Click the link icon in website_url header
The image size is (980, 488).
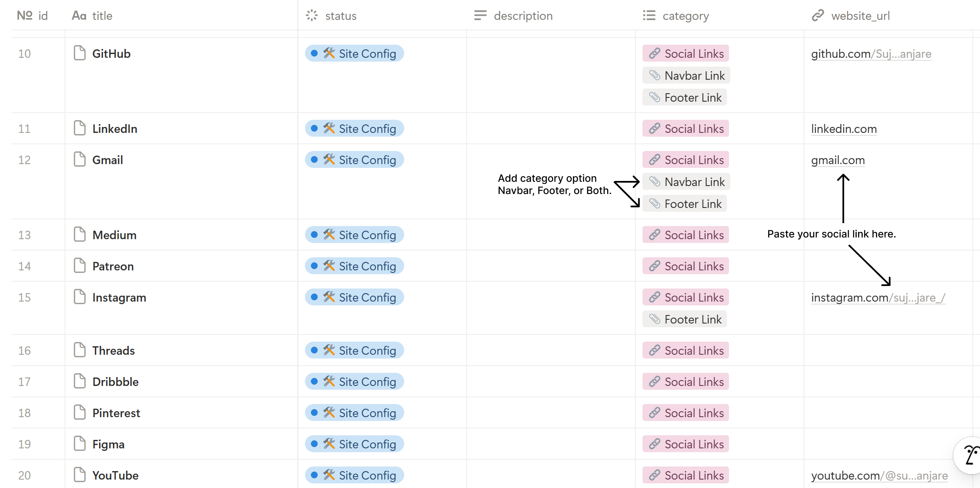[x=818, y=16]
